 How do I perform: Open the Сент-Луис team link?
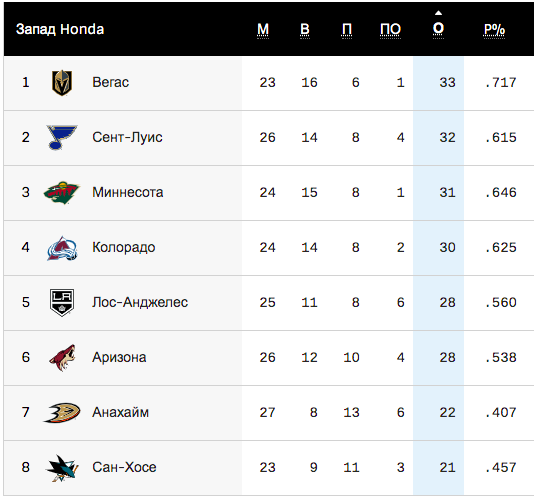(127, 137)
